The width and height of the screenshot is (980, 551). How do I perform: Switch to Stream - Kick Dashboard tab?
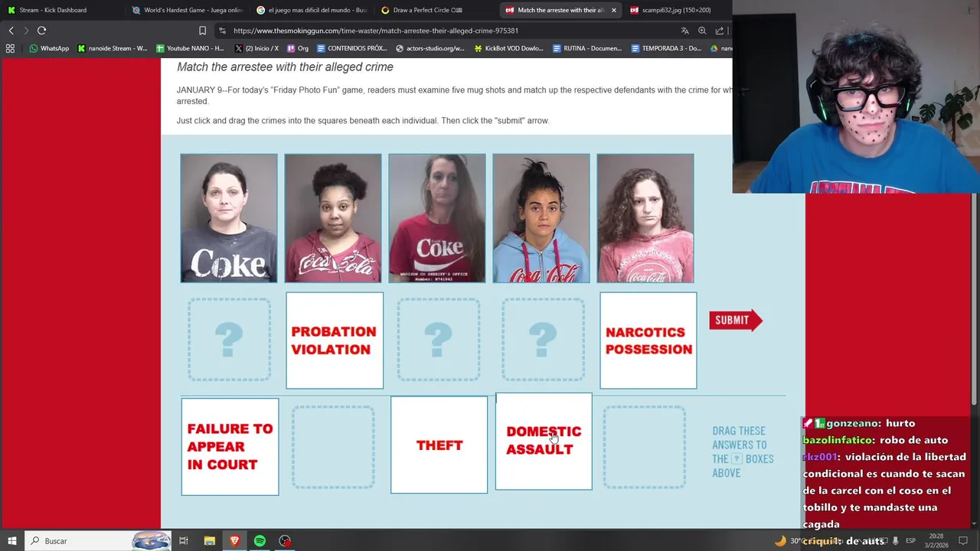coord(61,10)
